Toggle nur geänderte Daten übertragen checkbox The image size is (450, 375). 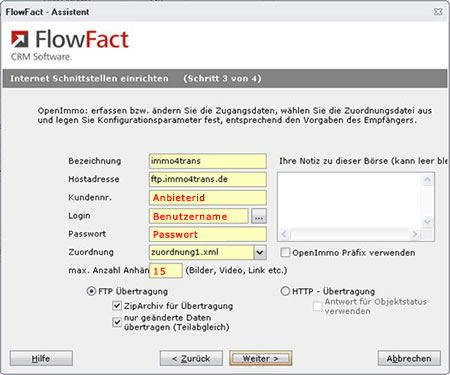[x=117, y=322]
